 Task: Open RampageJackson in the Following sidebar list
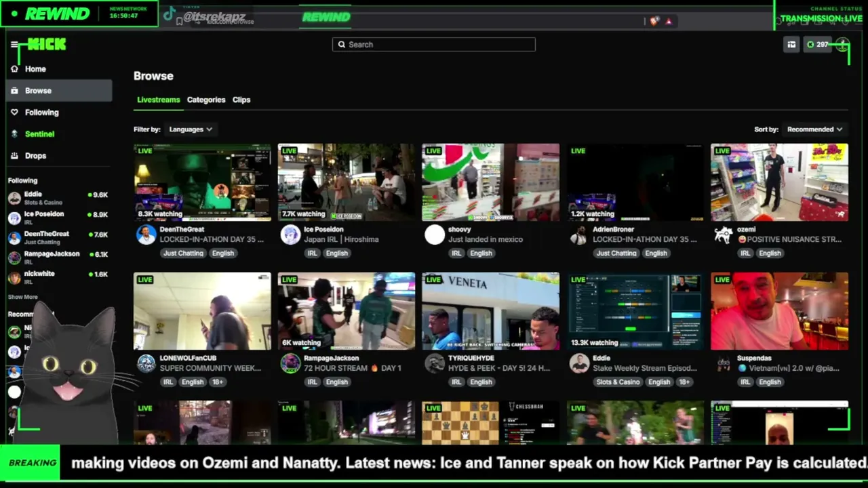(x=58, y=257)
